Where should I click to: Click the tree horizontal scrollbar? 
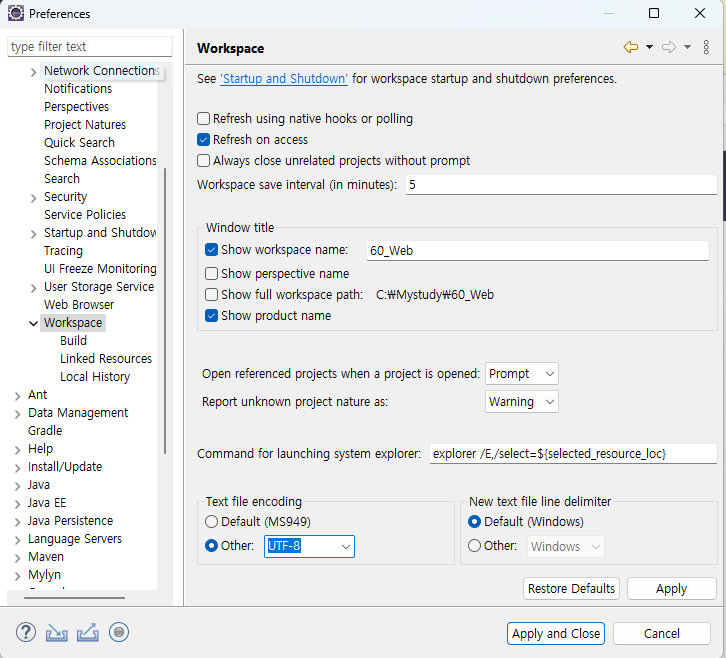click(x=75, y=598)
